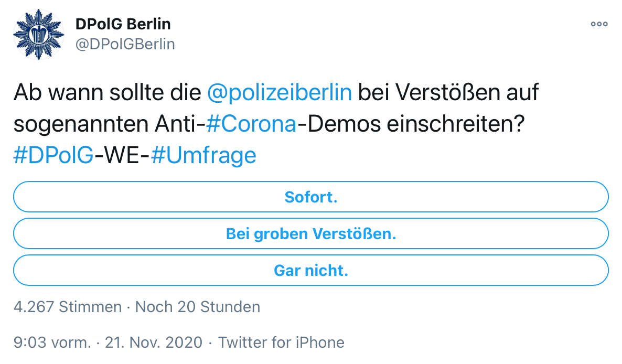Viewport: 622px width, 364px height.
Task: Click the "4.267 Stimmen" vote count
Action: 68,307
